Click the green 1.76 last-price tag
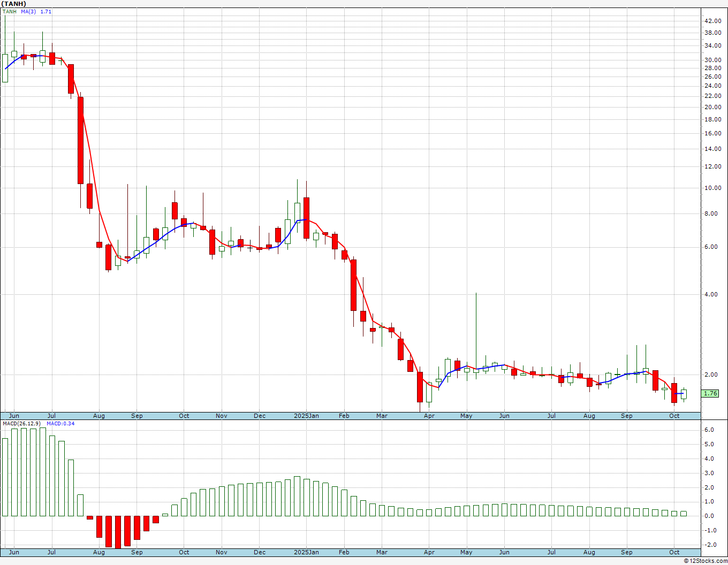This screenshot has height=565, width=728. pos(710,393)
